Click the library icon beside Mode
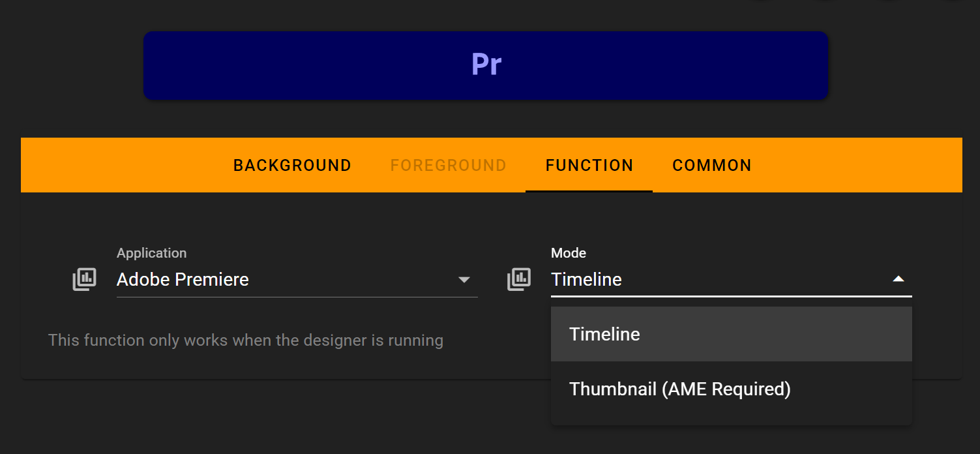This screenshot has height=454, width=980. (x=519, y=279)
